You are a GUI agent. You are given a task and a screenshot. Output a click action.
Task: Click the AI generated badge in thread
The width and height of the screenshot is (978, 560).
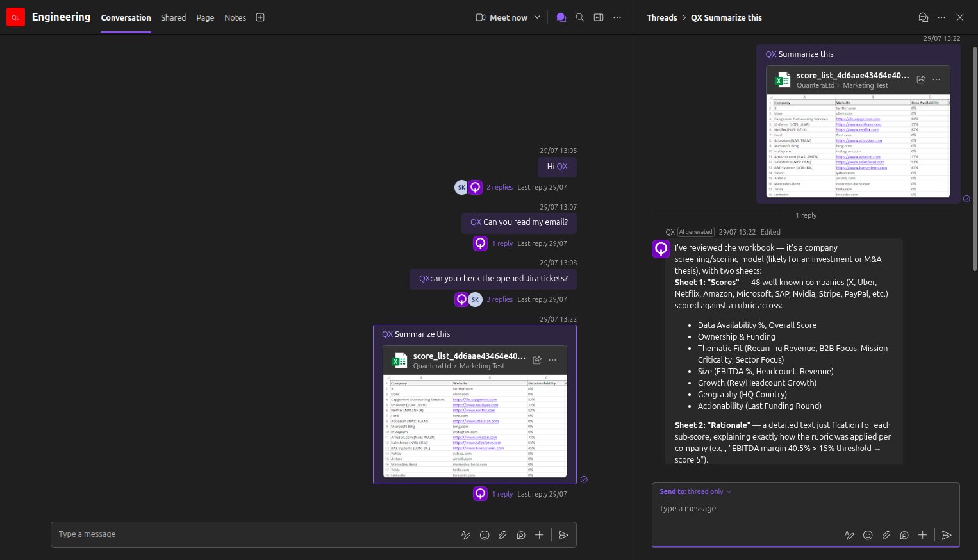click(x=696, y=232)
